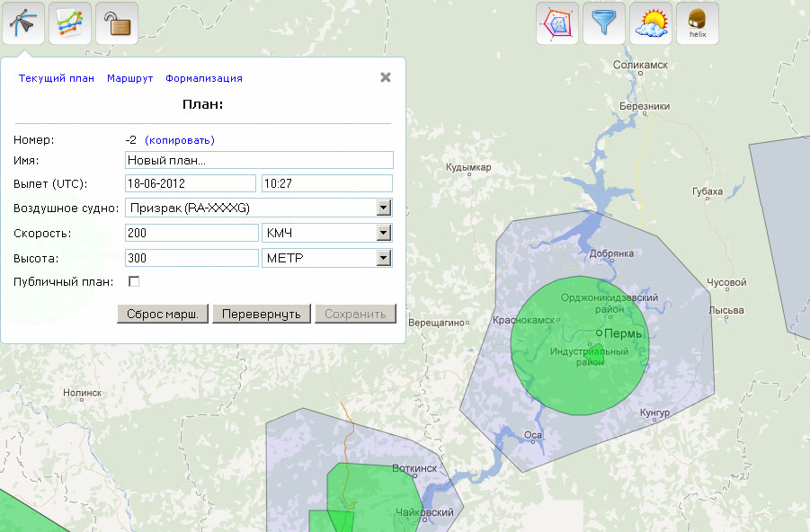Open the route planning tool icon
Image resolution: width=810 pixels, height=532 pixels.
(x=23, y=23)
